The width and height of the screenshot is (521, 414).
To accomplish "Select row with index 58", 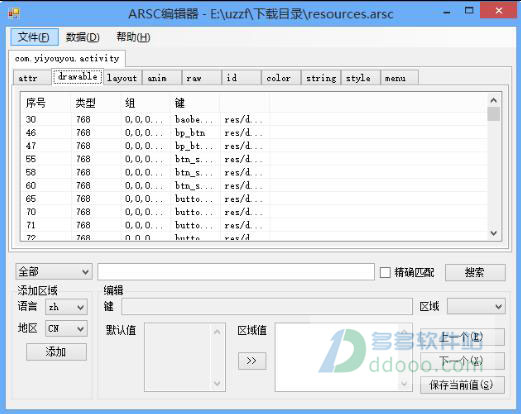I will [x=254, y=172].
